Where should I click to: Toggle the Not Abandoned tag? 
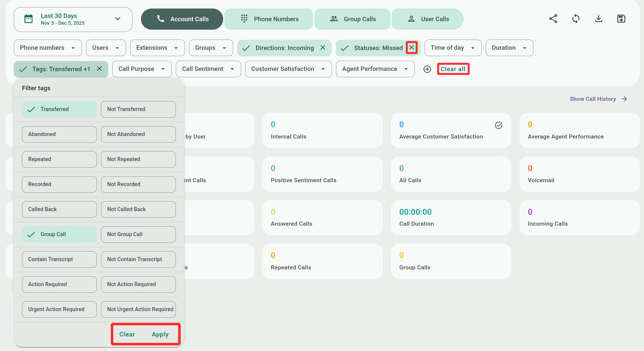click(x=138, y=134)
